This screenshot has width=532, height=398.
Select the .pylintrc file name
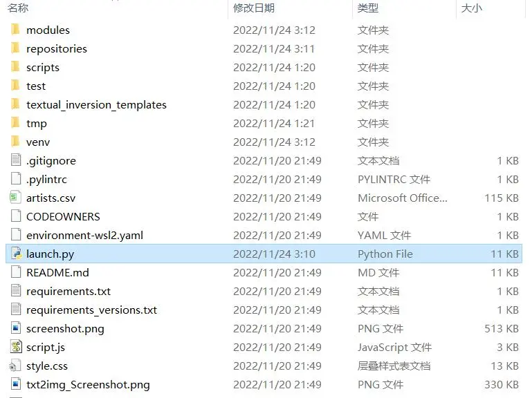(47, 180)
